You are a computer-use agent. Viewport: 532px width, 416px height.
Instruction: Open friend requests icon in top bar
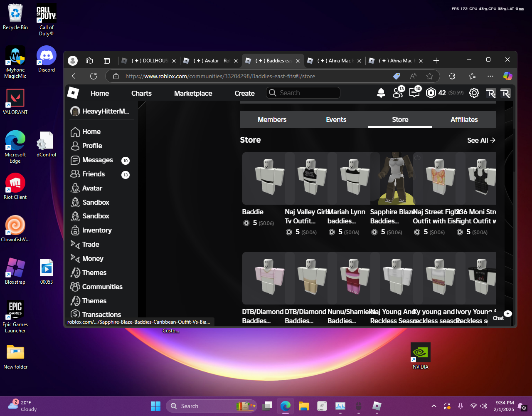point(398,93)
